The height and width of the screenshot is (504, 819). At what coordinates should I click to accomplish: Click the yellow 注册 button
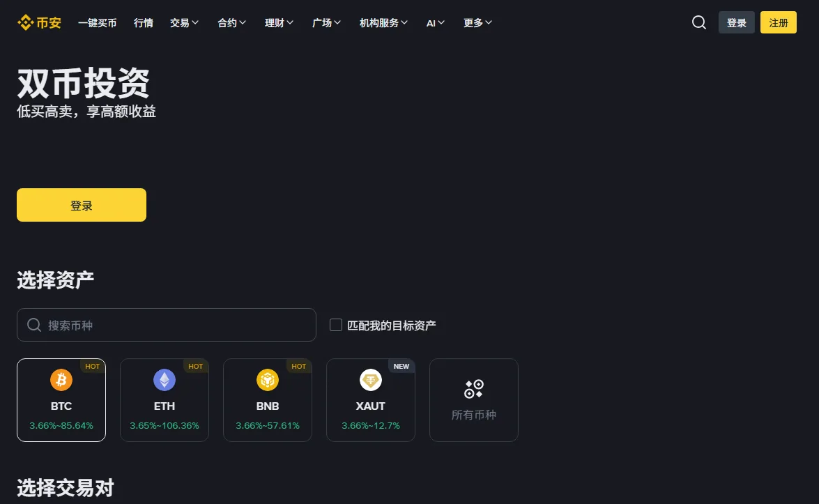click(x=779, y=22)
